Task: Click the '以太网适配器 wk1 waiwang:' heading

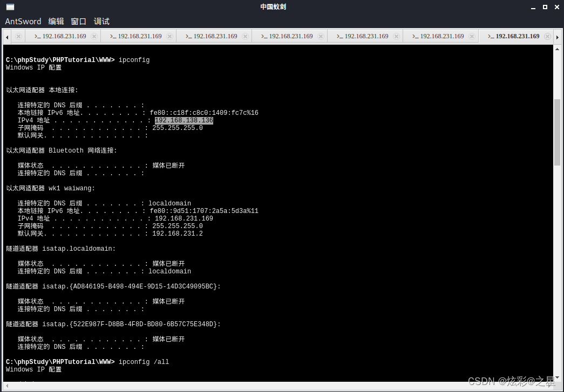Action: click(x=51, y=188)
